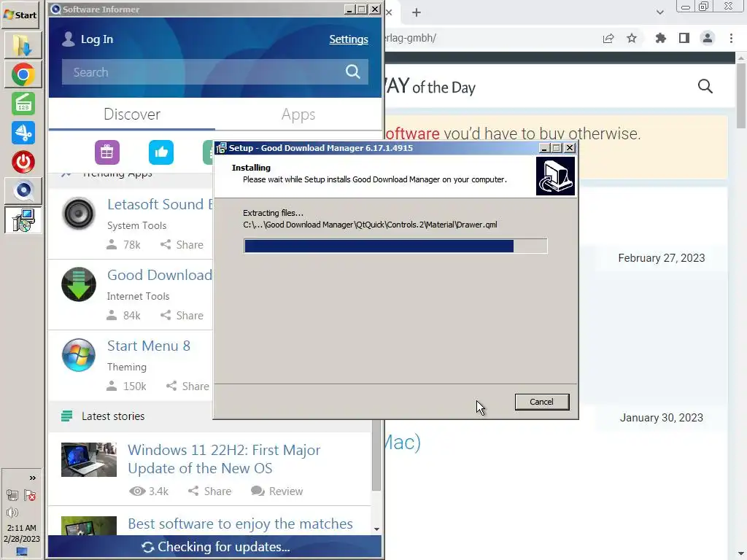Click the red power button icon in the taskbar
Screen dimensions: 747x560
coord(23,162)
